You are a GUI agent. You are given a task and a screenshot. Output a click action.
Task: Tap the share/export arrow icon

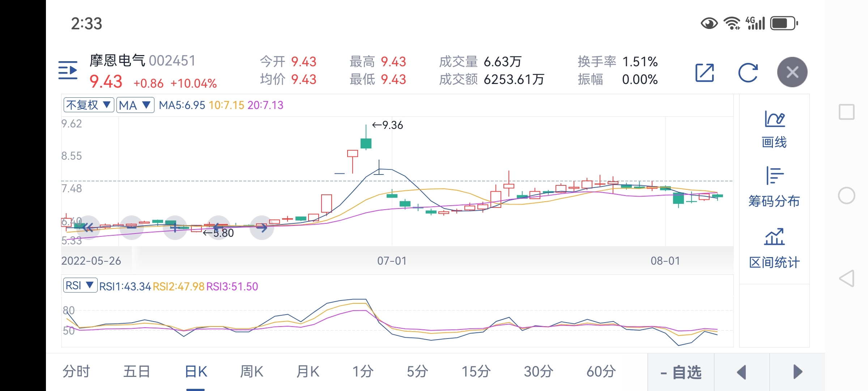coord(705,73)
